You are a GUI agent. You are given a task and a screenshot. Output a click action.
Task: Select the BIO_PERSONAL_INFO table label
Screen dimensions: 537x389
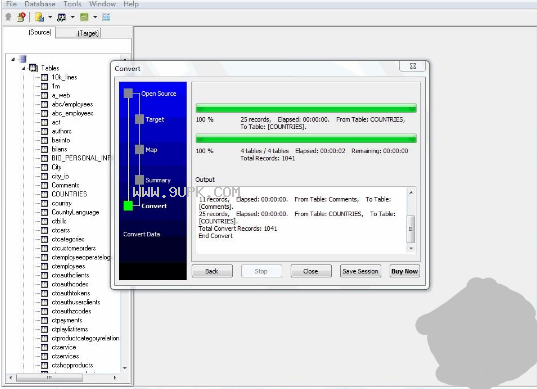click(82, 158)
